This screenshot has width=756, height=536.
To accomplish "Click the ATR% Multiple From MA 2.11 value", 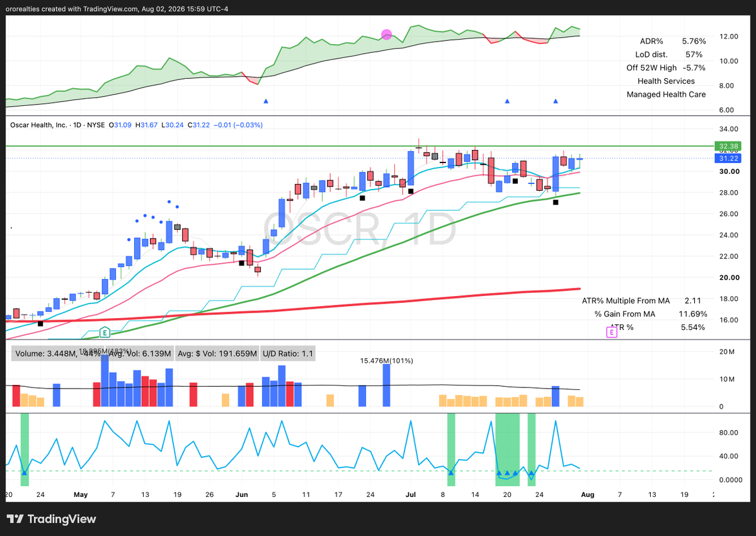I will pos(692,300).
